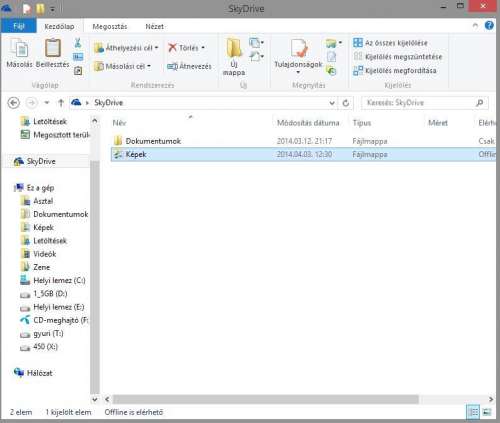Click the search magnifier icon
The image size is (500, 423).
(479, 103)
